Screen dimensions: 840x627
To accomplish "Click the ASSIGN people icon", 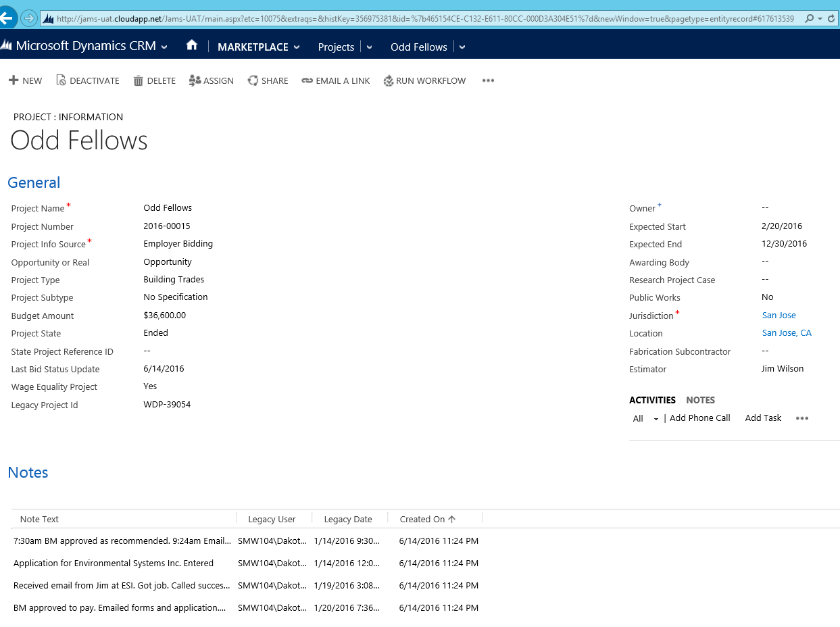I will click(195, 80).
